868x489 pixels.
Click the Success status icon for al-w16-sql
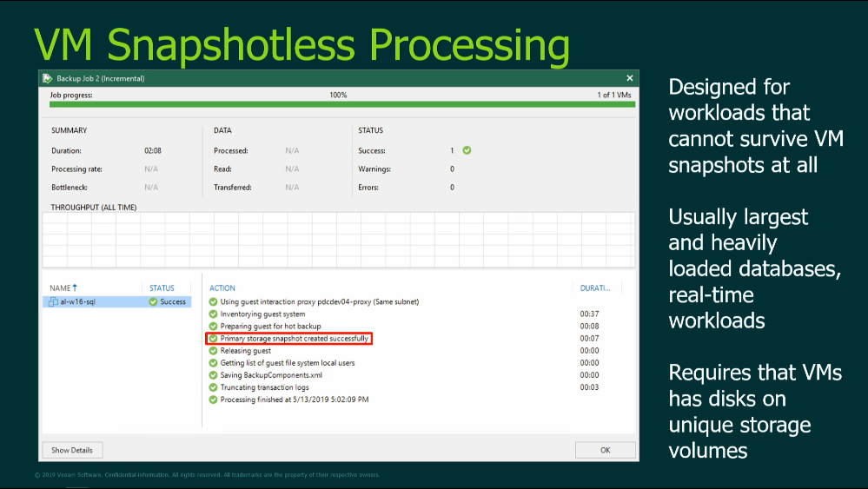(x=153, y=301)
